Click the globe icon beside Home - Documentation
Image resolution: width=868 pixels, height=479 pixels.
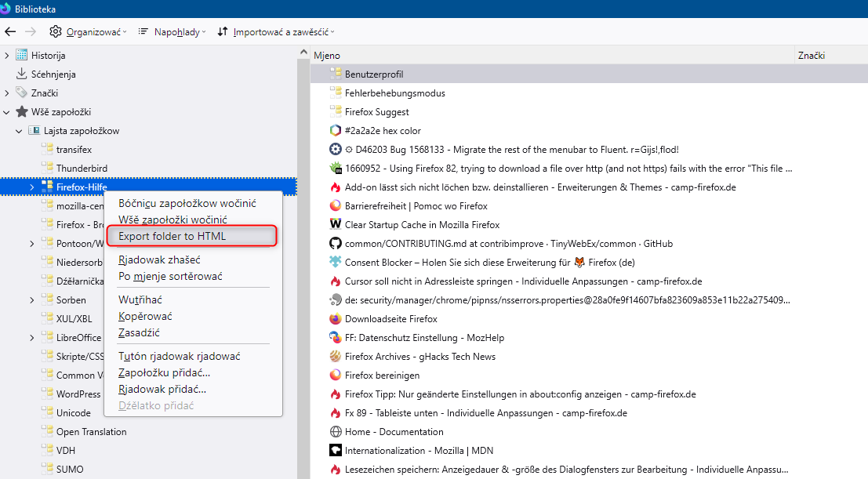click(x=336, y=432)
